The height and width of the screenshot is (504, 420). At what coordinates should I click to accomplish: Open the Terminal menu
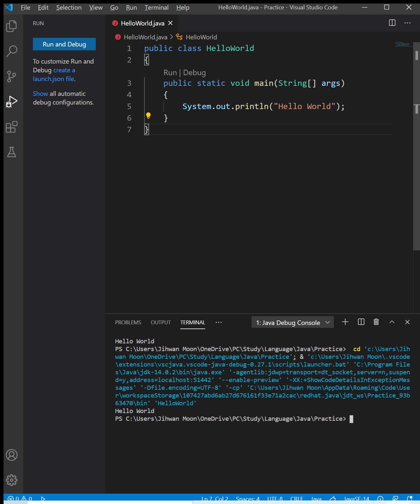click(156, 7)
